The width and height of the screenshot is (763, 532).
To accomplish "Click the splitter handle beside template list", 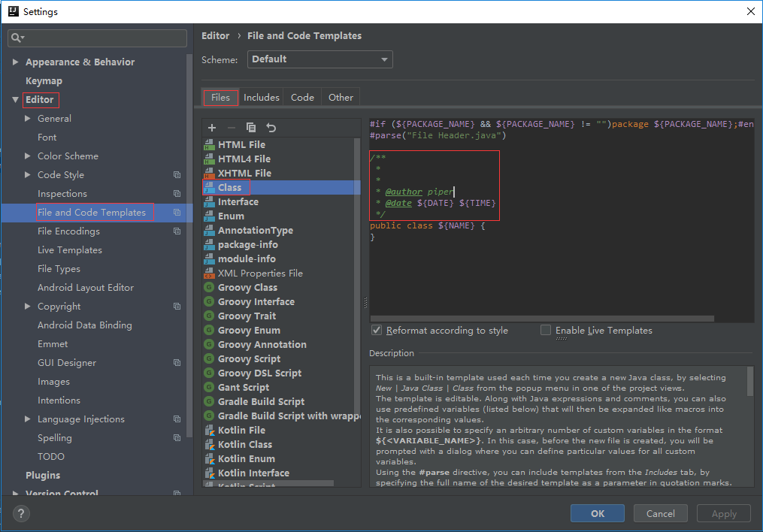I will 365,303.
